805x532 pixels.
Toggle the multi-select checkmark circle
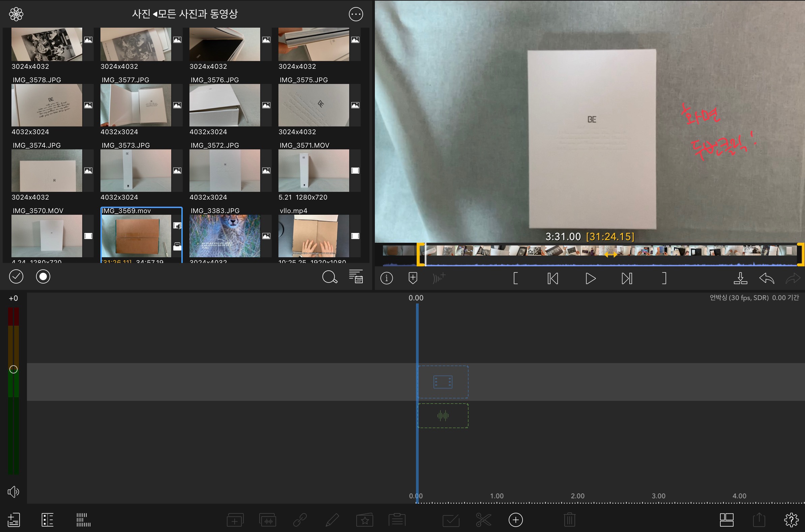(x=16, y=276)
